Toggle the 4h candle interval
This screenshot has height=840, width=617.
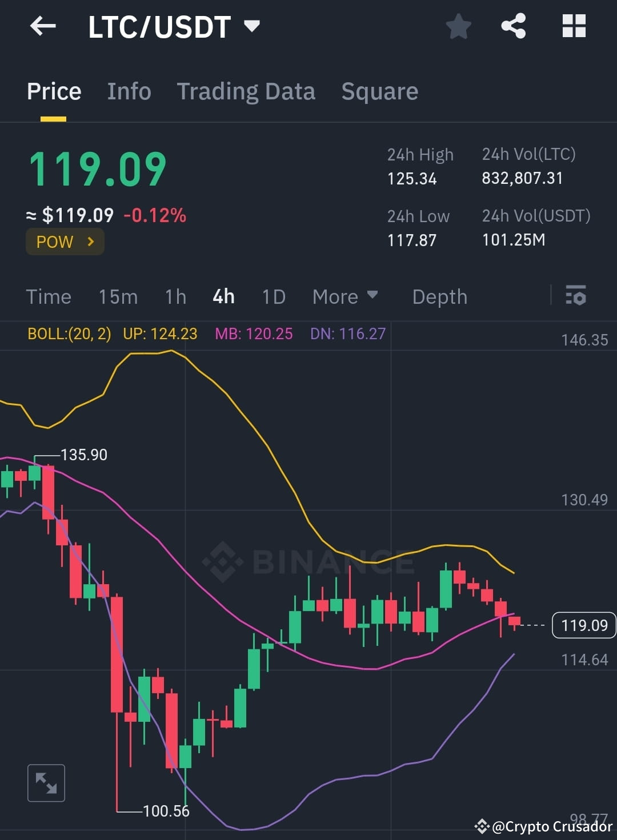tap(223, 296)
